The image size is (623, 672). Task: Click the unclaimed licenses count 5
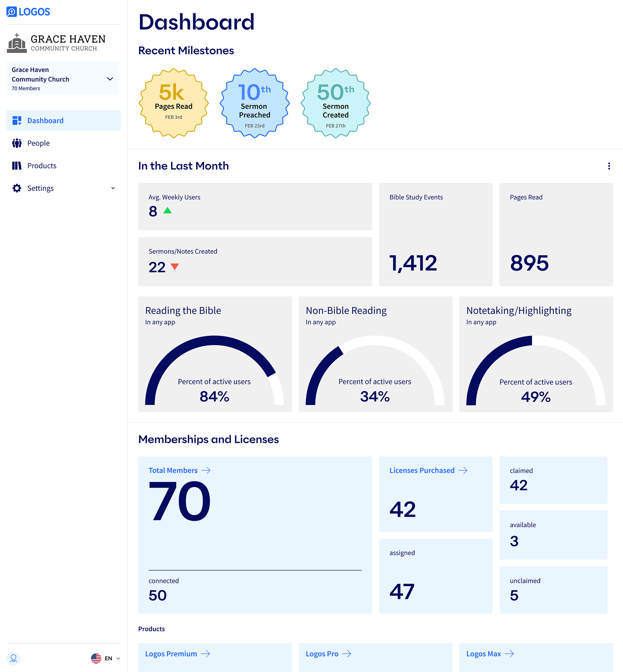(514, 595)
